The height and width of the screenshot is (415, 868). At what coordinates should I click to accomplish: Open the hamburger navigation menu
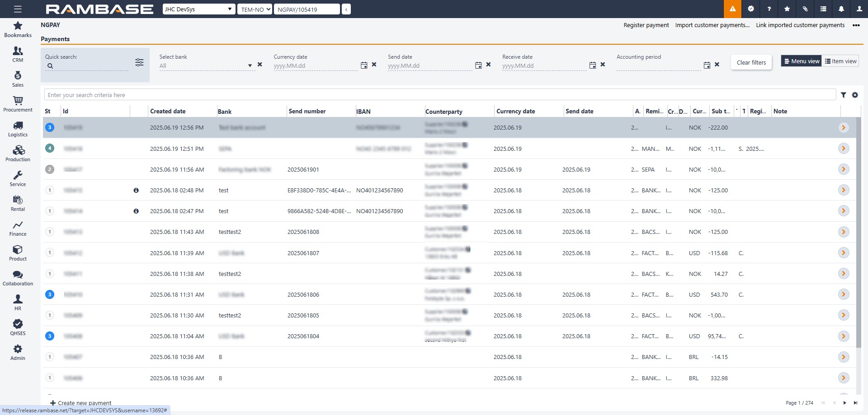click(18, 9)
